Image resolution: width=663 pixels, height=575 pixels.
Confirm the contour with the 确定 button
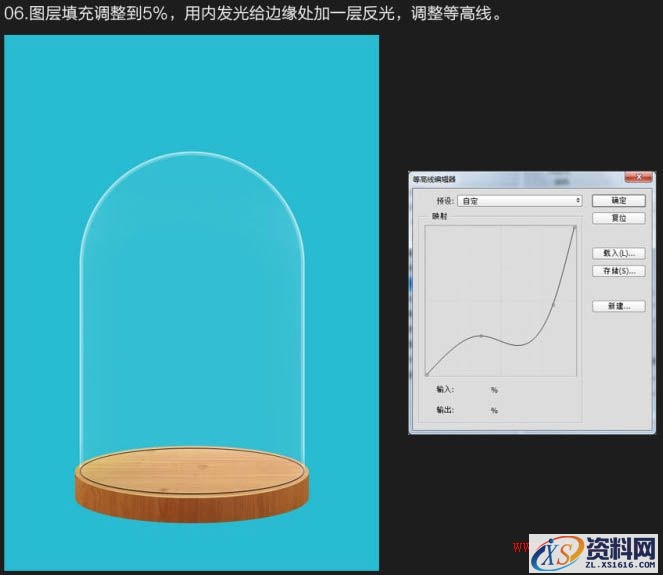coord(619,200)
